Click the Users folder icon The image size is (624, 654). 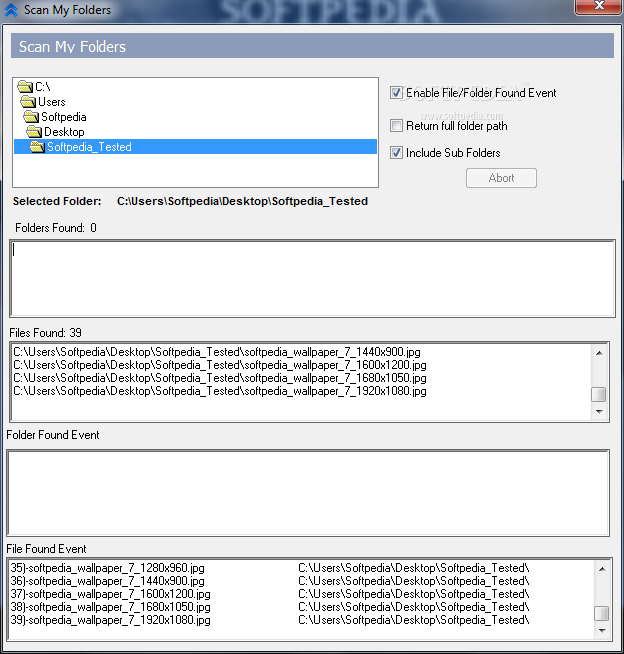[28, 102]
